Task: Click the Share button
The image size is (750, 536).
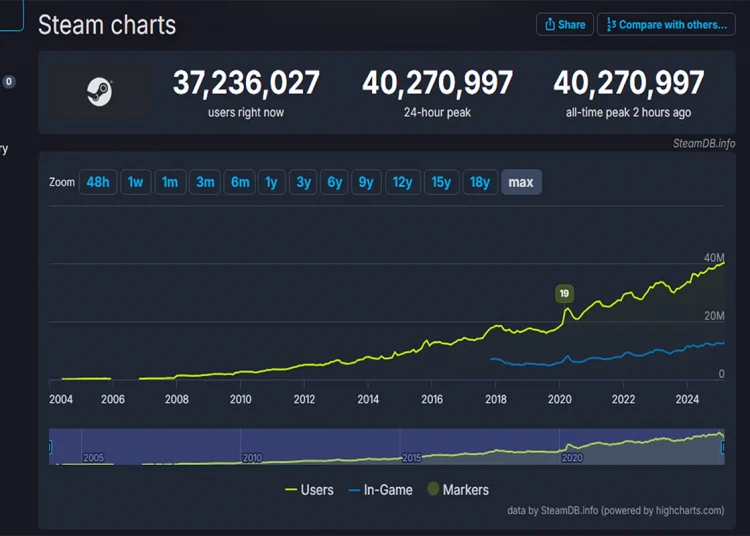Action: coord(564,24)
